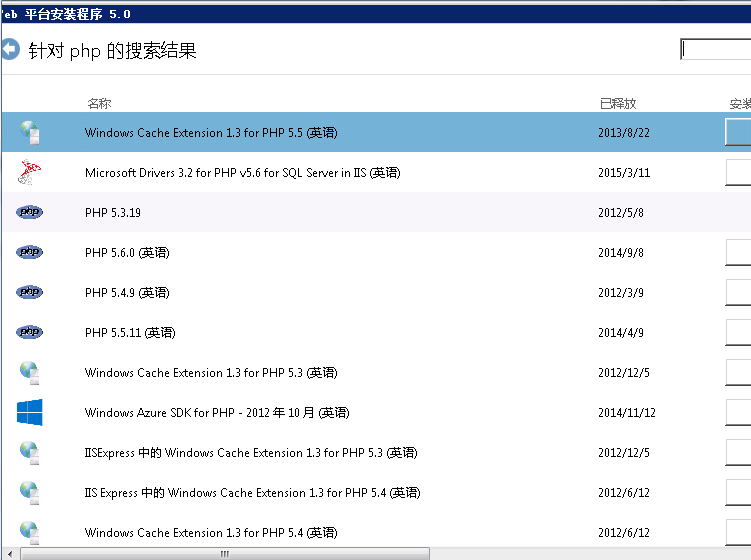
Task: Click add button for IISExpress PHP 5.3 cache row
Action: coord(738,453)
